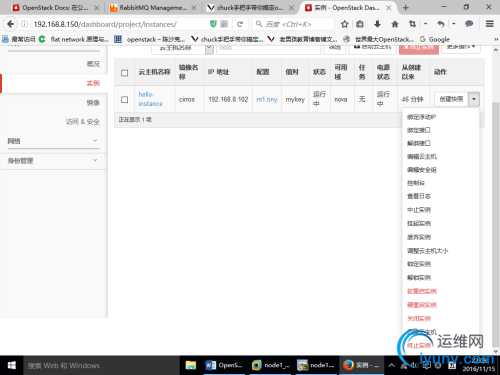500x375 pixels.
Task: Expand the 网络 sidebar section
Action: click(x=53, y=141)
